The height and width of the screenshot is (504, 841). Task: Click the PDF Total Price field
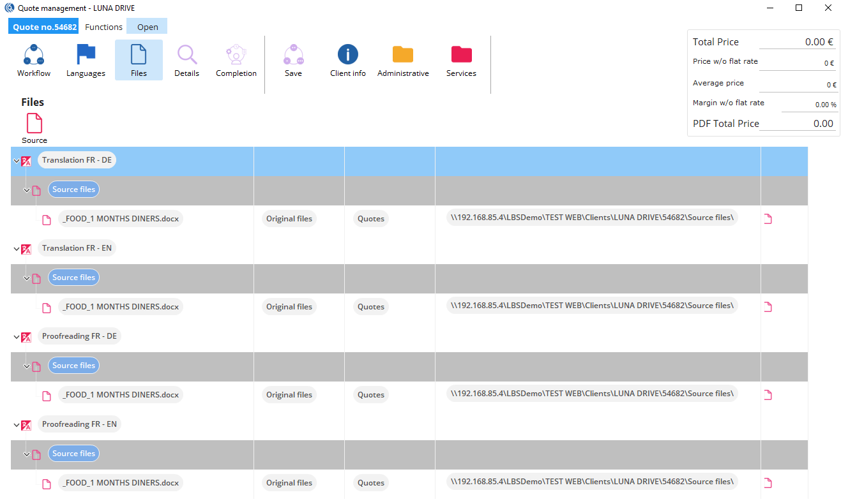pos(798,124)
